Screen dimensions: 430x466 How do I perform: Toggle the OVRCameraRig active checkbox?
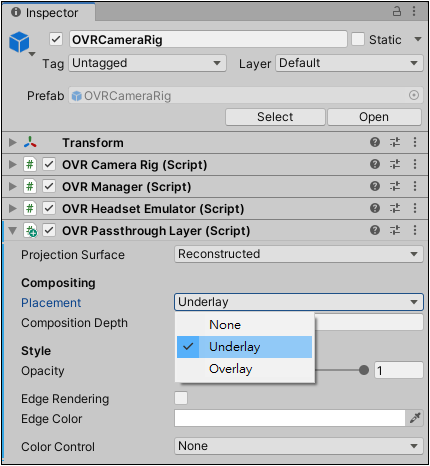(x=56, y=39)
